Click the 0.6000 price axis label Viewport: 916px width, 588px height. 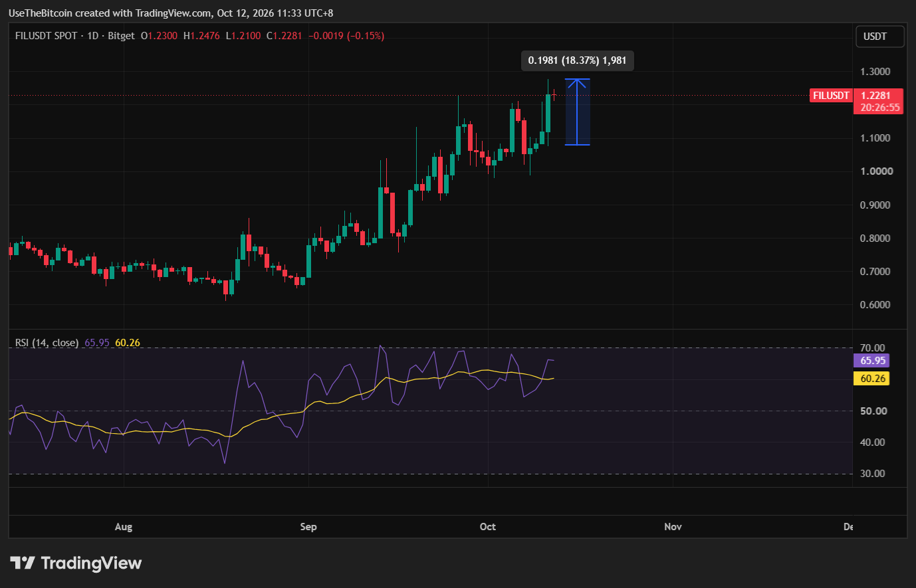point(875,305)
